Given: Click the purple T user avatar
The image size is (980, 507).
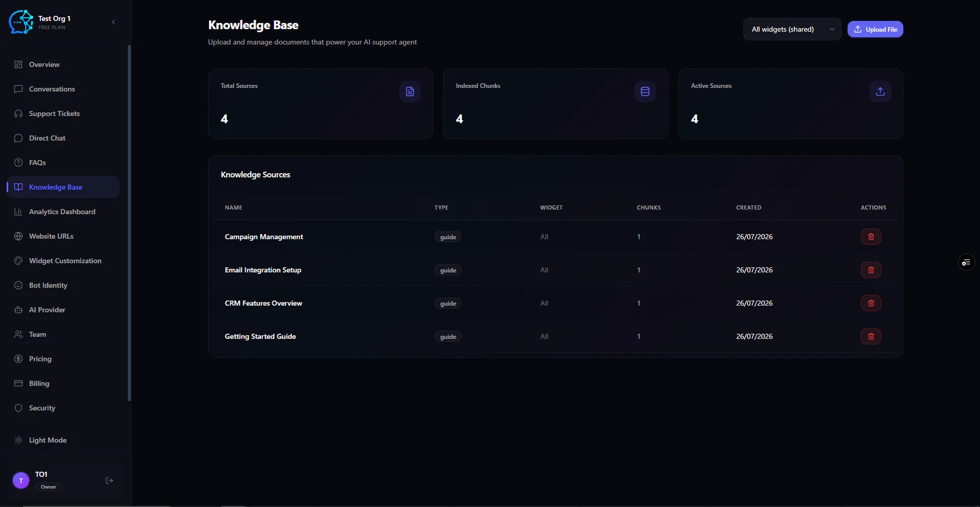Looking at the screenshot, I should coord(21,480).
